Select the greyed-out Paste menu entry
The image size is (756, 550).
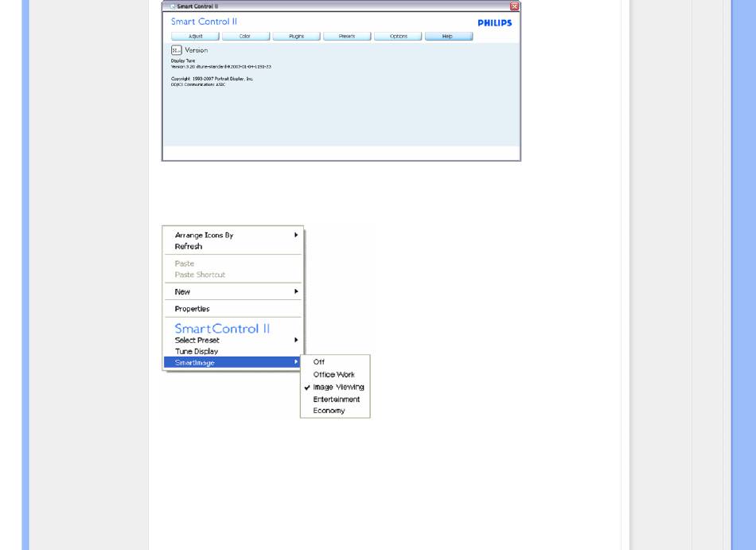tap(233, 263)
